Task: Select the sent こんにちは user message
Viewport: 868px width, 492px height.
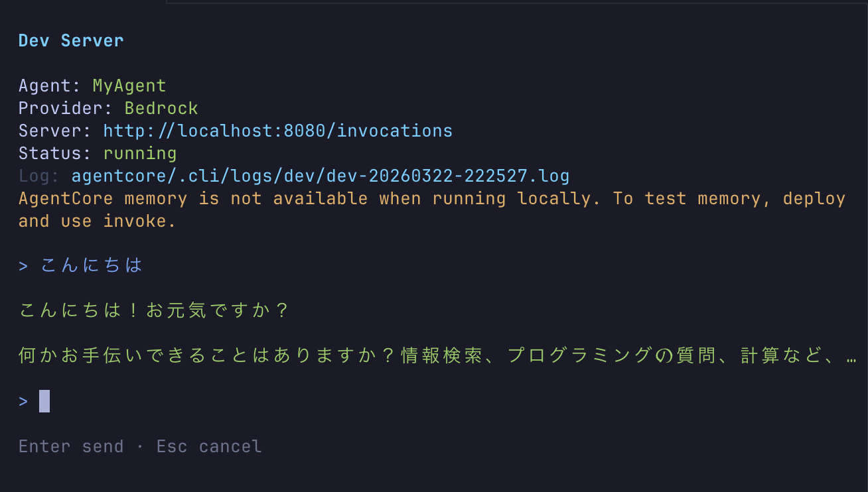Action: click(92, 266)
